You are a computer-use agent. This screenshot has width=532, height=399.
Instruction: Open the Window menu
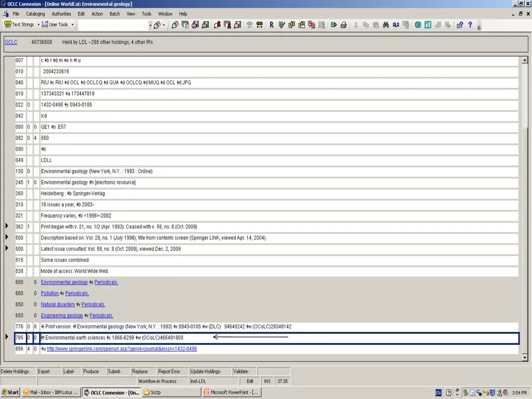point(165,14)
